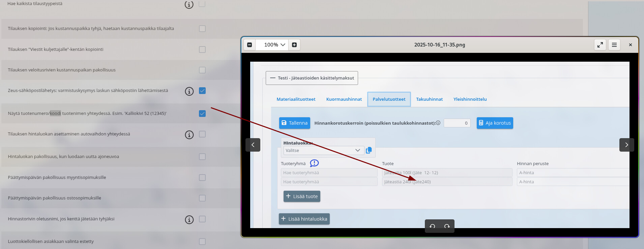Open the Takuuhinnat tab
This screenshot has width=644, height=249.
429,99
